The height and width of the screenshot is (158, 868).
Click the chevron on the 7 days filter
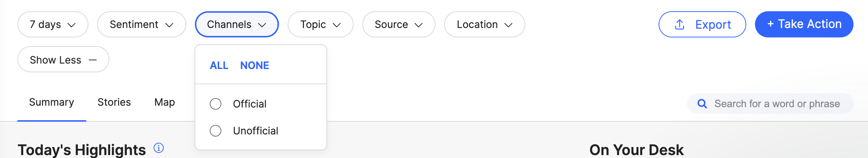pos(72,25)
